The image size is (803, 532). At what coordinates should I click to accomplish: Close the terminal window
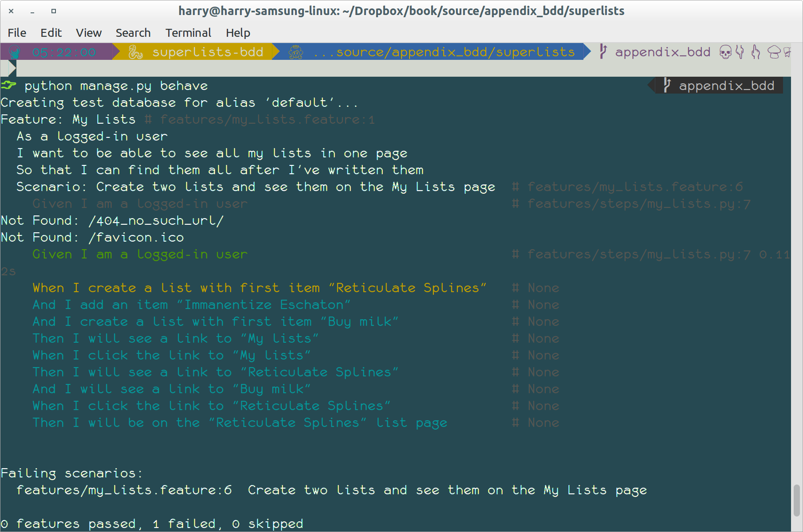tap(11, 11)
